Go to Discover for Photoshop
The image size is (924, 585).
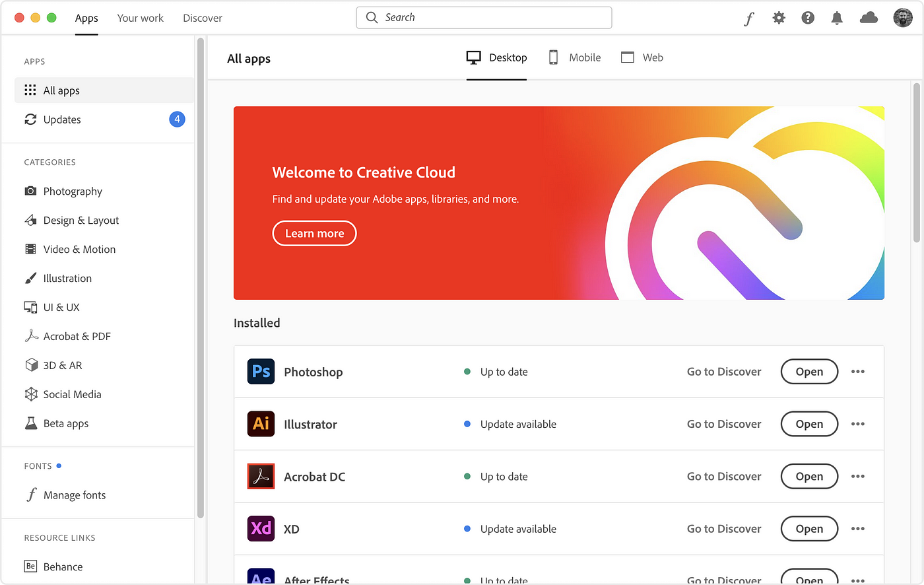(724, 372)
